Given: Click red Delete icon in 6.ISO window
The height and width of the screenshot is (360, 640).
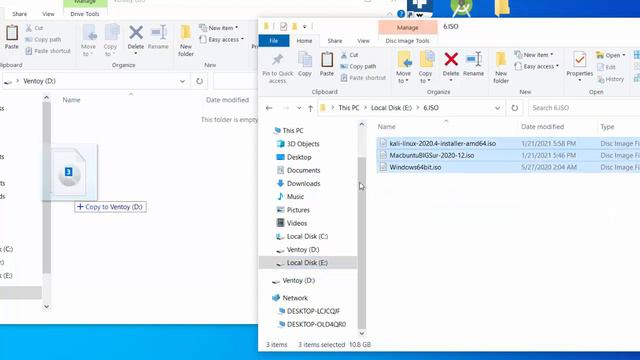Looking at the screenshot, I should 451,60.
